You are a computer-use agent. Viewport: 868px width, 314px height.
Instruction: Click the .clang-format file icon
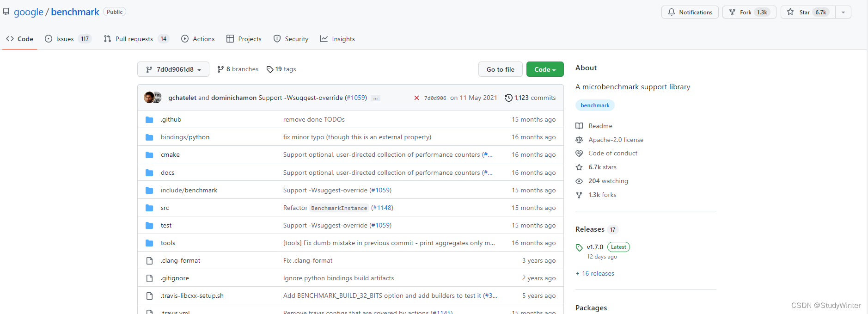click(149, 261)
